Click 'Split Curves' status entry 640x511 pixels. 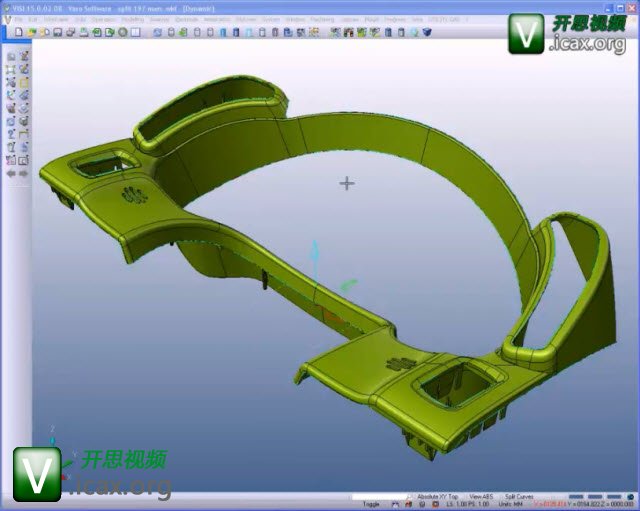click(x=519, y=497)
